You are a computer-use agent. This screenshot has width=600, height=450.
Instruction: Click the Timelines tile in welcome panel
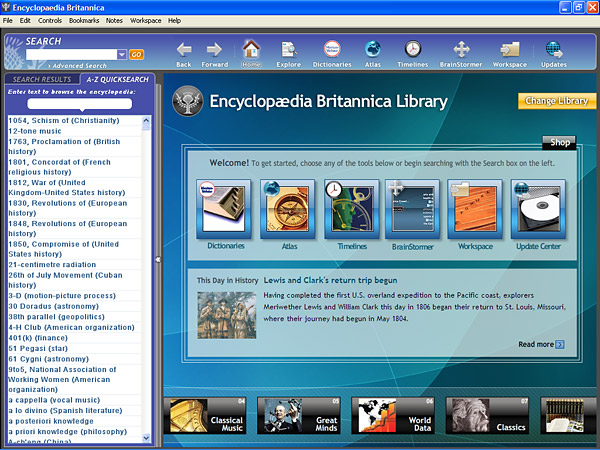[352, 209]
